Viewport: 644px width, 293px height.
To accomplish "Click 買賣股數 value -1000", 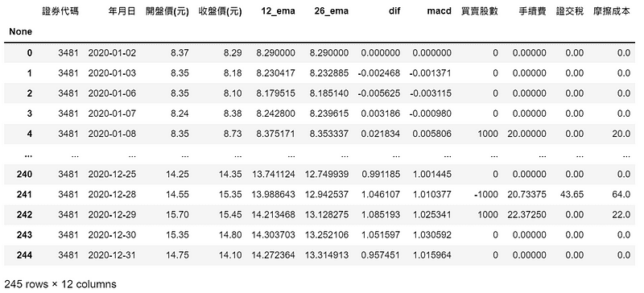I will [x=486, y=194].
